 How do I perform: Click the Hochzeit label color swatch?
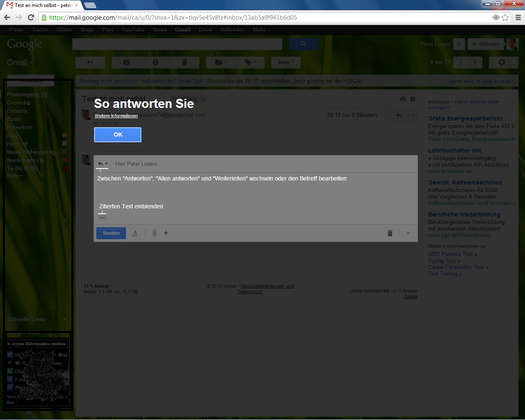click(64, 144)
